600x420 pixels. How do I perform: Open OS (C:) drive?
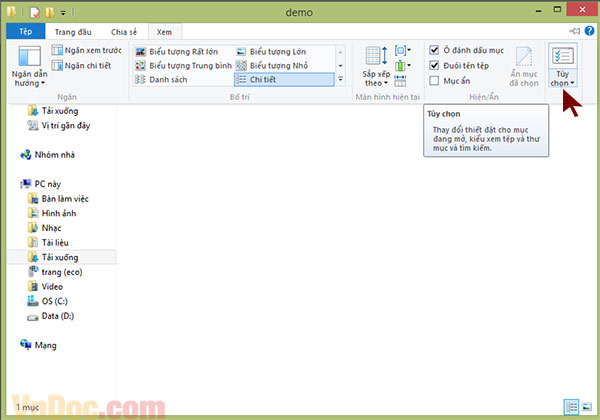[x=47, y=301]
